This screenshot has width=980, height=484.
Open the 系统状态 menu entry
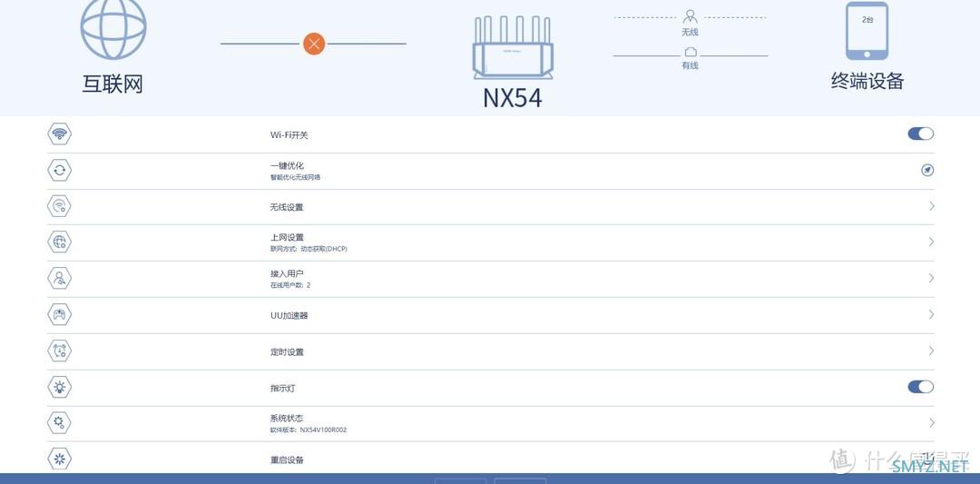287,419
